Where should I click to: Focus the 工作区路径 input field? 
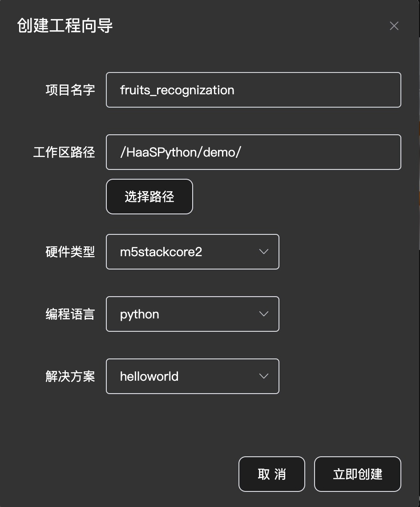coord(253,152)
